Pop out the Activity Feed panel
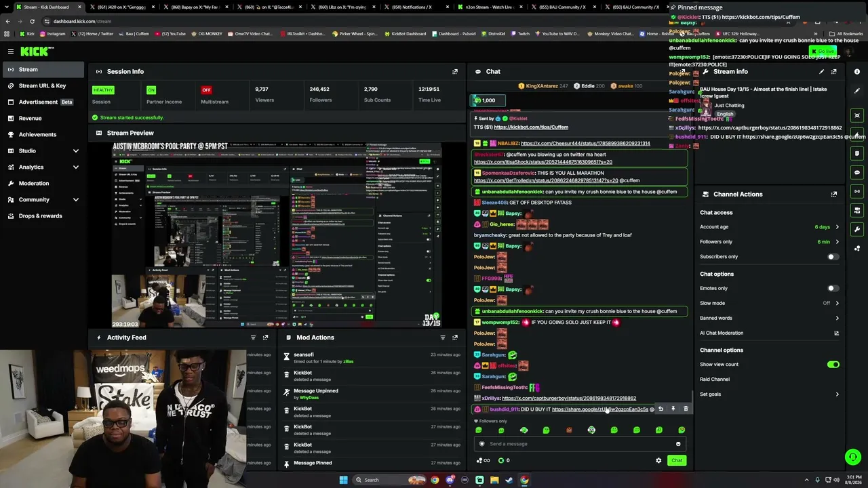The image size is (868, 488). tap(265, 338)
